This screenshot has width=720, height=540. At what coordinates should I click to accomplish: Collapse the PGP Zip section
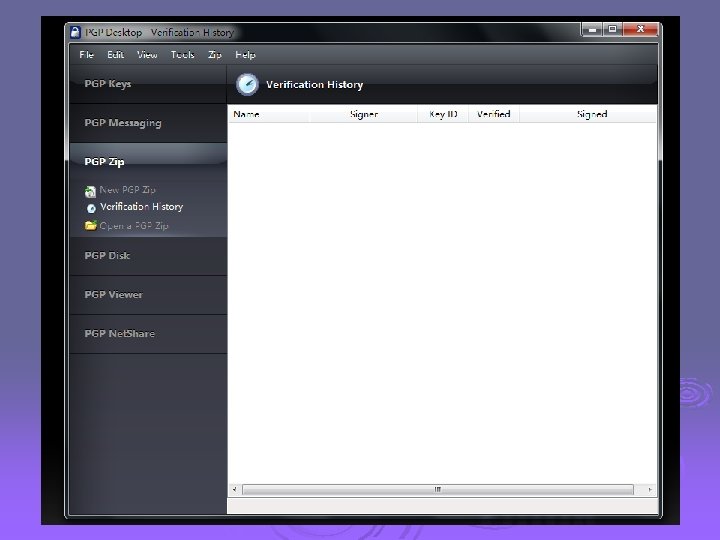tap(148, 162)
